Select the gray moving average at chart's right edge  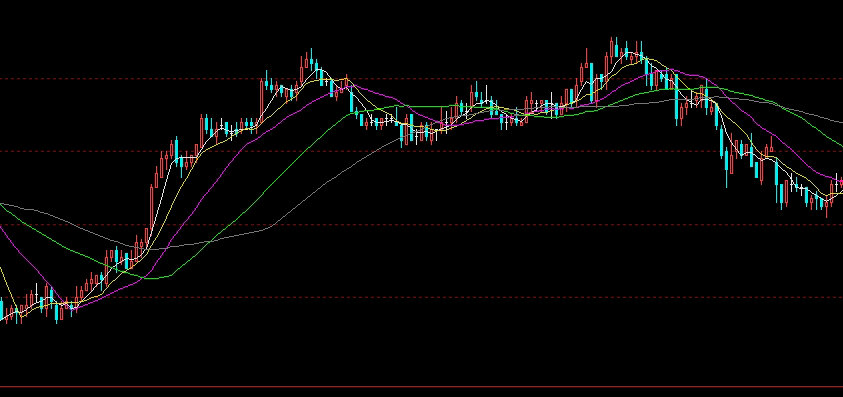pos(840,121)
